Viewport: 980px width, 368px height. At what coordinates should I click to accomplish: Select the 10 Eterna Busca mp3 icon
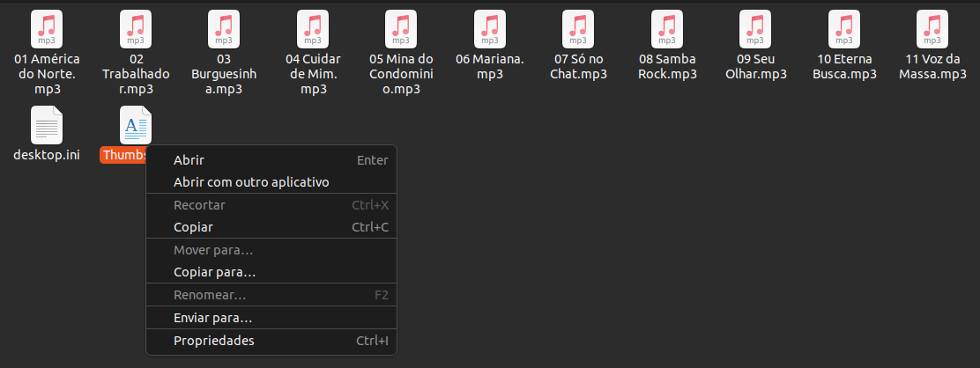point(844,29)
